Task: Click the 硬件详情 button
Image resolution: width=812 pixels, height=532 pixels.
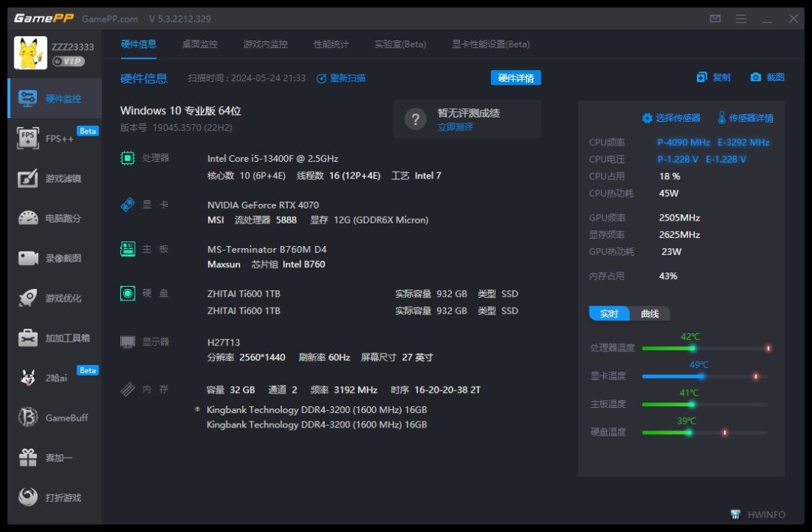Action: 516,78
